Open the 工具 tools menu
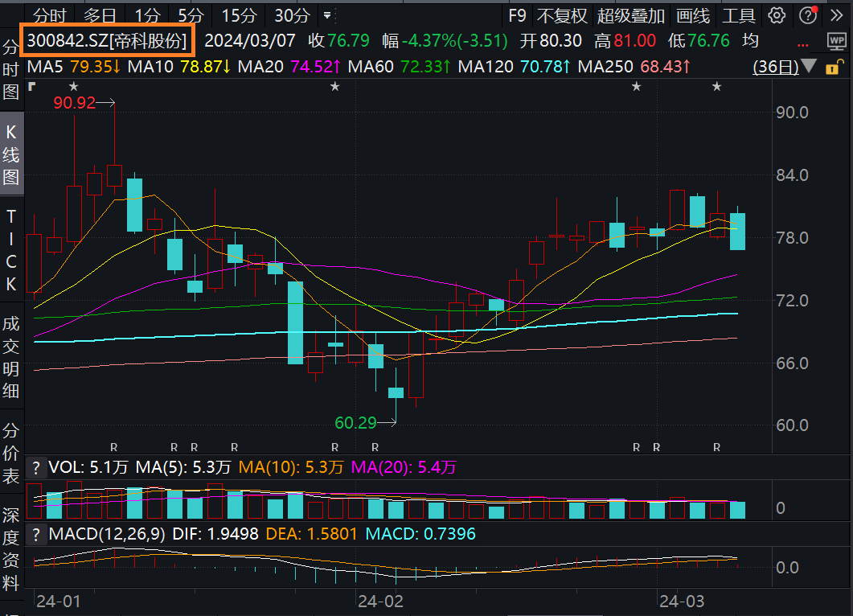The height and width of the screenshot is (616, 853). tap(739, 16)
